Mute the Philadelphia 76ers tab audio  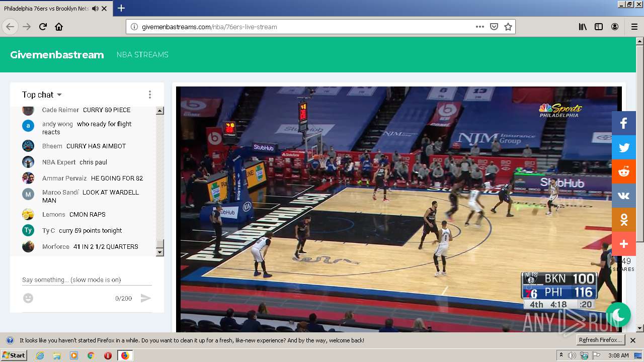(95, 9)
